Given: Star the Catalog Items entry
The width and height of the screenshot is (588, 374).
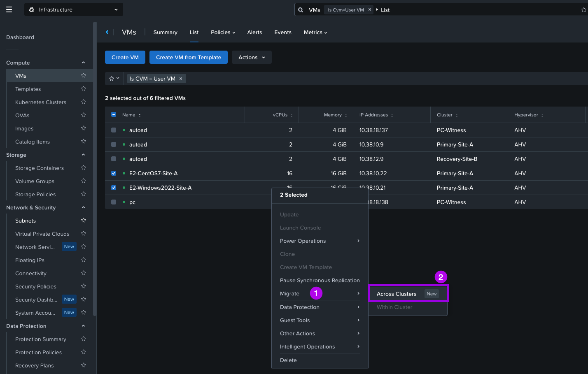Looking at the screenshot, I should tap(84, 142).
